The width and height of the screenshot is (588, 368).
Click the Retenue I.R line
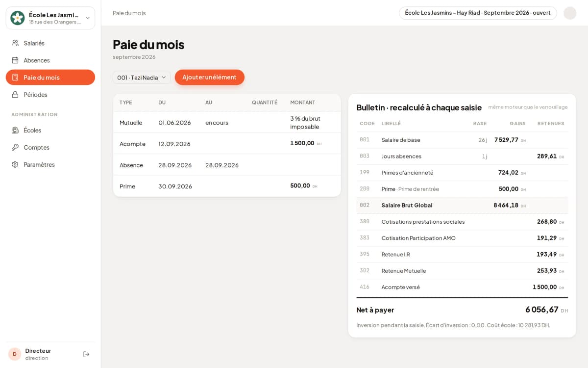(462, 254)
